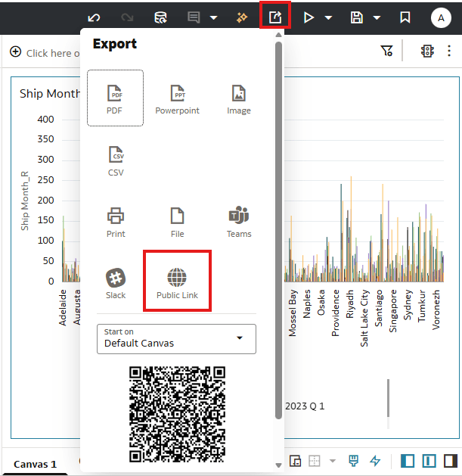This screenshot has width=462, height=476.
Task: Open the user avatar A menu
Action: tap(441, 18)
